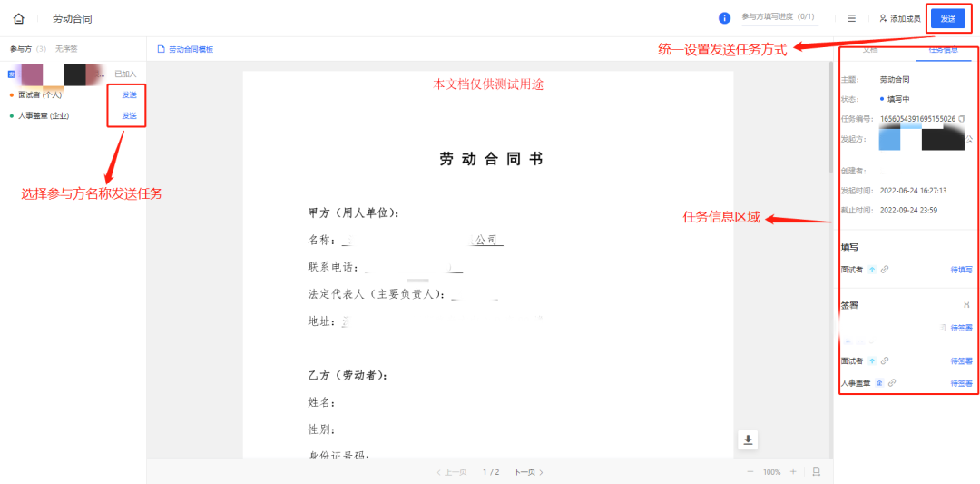
Task: Click the blue 发 initiator badge
Action: pos(11,74)
